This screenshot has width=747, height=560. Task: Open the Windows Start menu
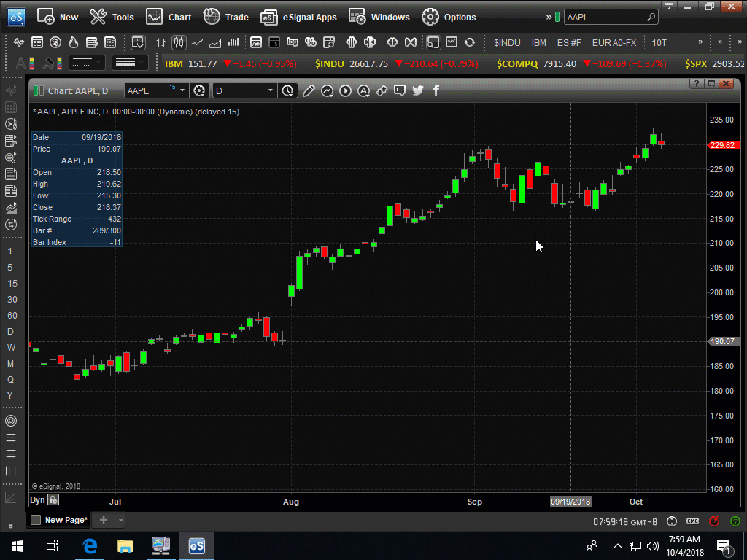(18, 545)
